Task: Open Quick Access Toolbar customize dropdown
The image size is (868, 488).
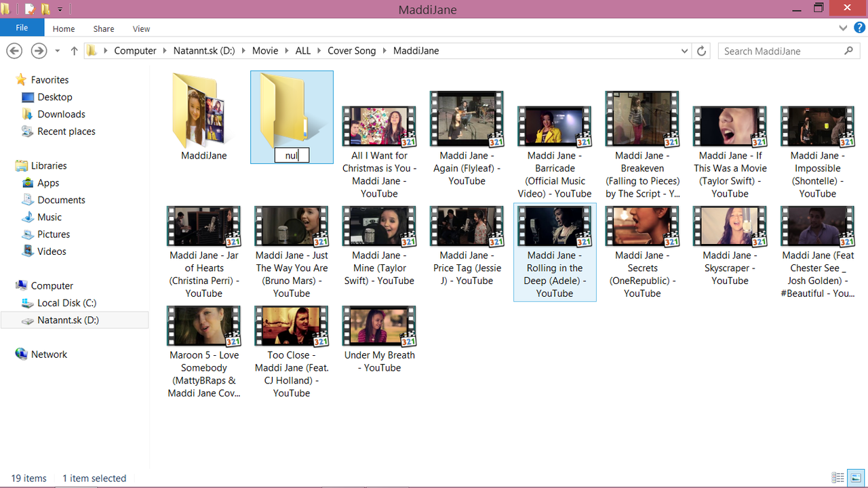Action: pyautogui.click(x=60, y=9)
